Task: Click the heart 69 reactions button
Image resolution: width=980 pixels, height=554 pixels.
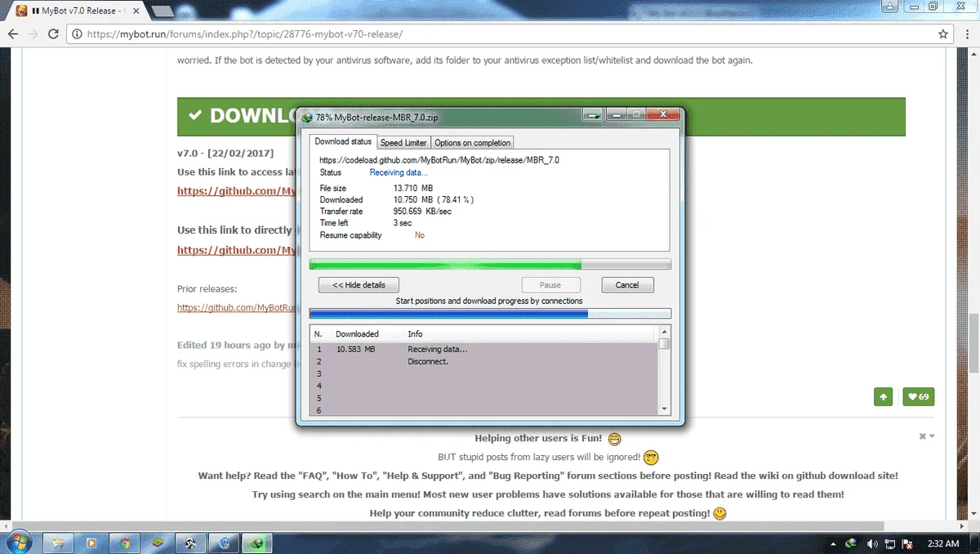Action: coord(919,397)
